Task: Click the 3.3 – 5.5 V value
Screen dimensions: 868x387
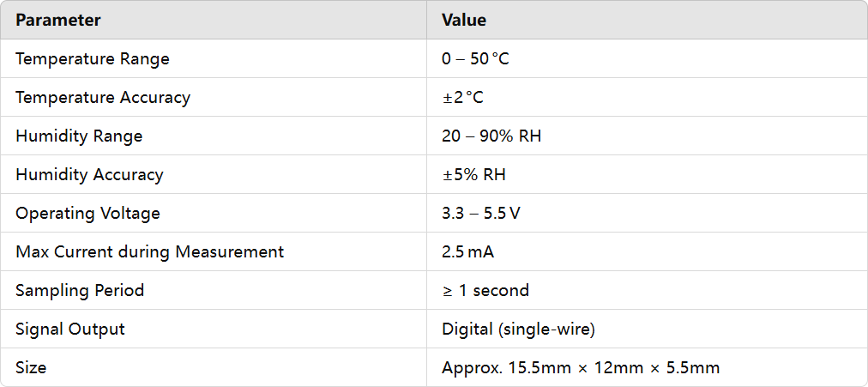Action: click(481, 213)
